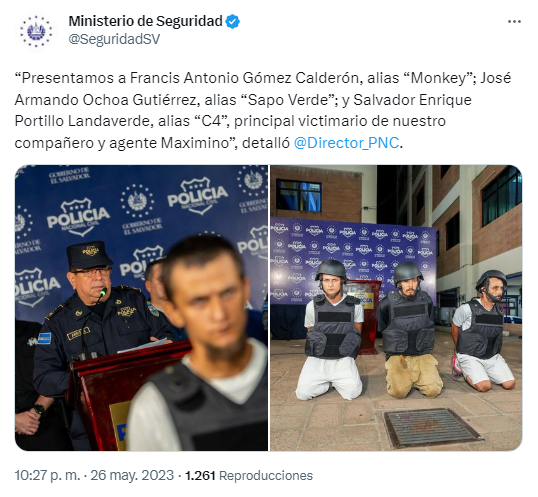
Task: Open the right photo of kneeling detainees
Action: coord(396,308)
